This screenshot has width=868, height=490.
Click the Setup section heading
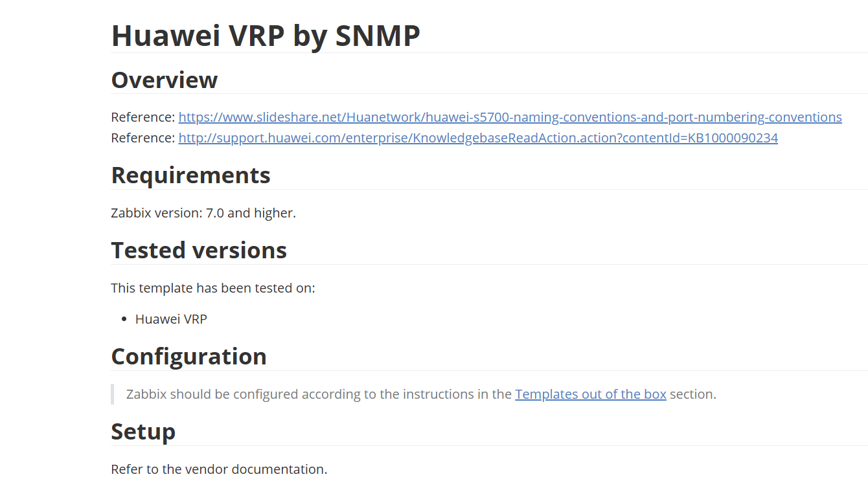pyautogui.click(x=143, y=431)
